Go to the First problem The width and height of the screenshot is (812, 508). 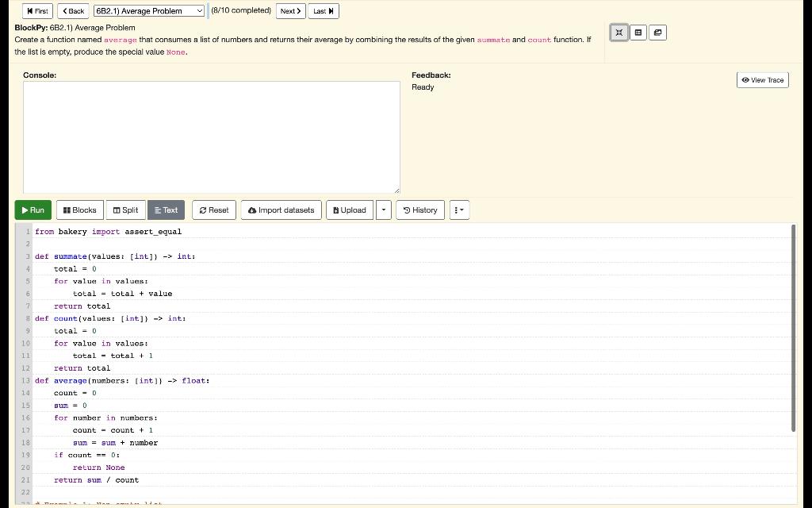pos(37,11)
